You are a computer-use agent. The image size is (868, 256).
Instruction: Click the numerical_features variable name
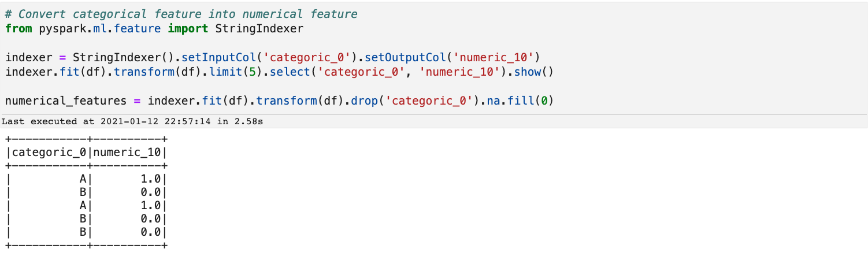[66, 101]
